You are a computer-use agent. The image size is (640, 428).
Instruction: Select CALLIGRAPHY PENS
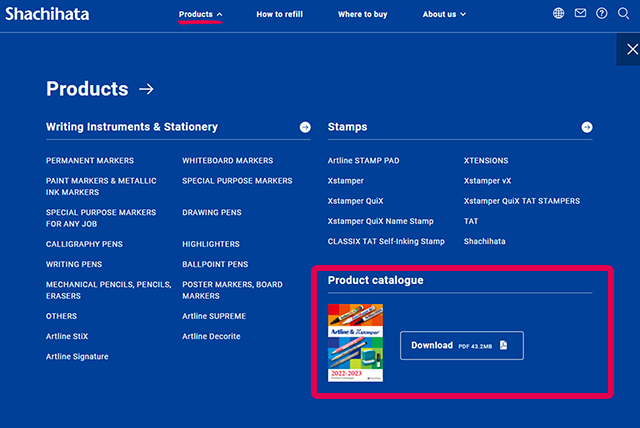click(x=84, y=244)
